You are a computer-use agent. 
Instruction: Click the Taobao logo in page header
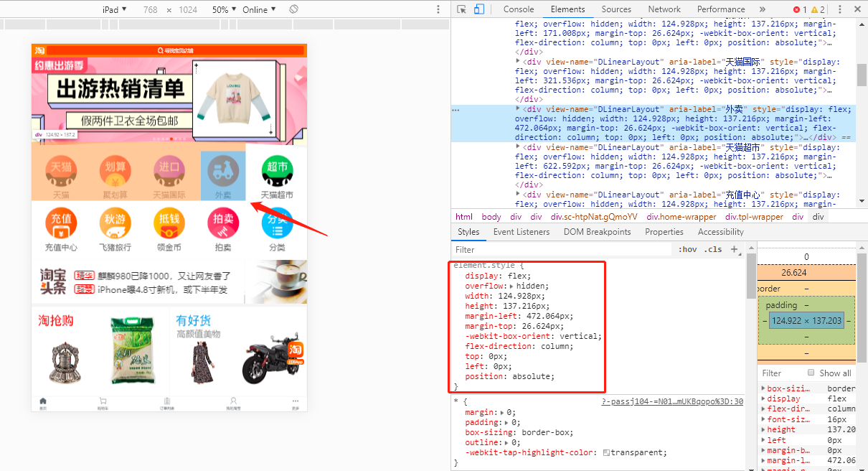pyautogui.click(x=40, y=50)
